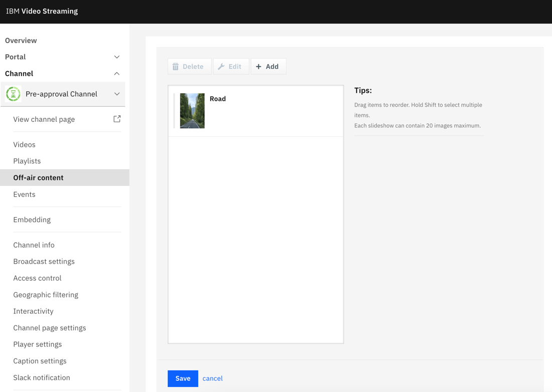Open Slack notification settings

[42, 377]
